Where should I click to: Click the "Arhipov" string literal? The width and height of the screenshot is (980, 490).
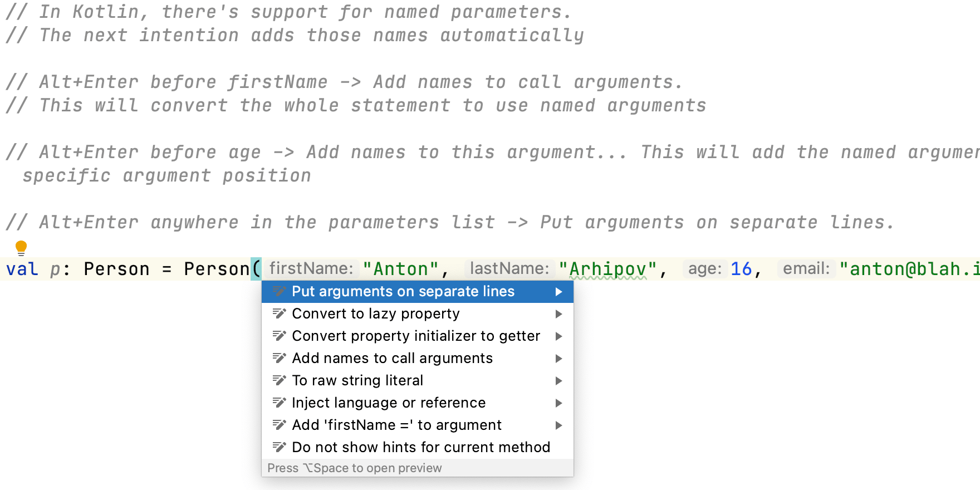pyautogui.click(x=607, y=269)
